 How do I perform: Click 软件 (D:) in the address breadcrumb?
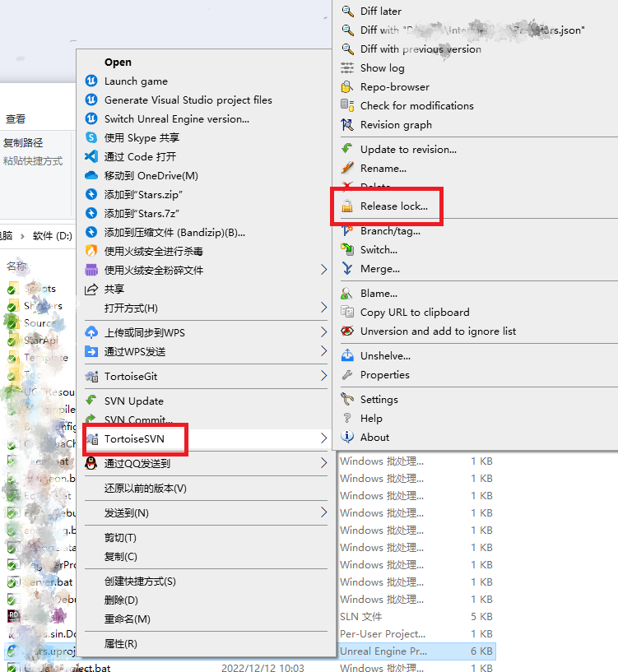[x=53, y=236]
